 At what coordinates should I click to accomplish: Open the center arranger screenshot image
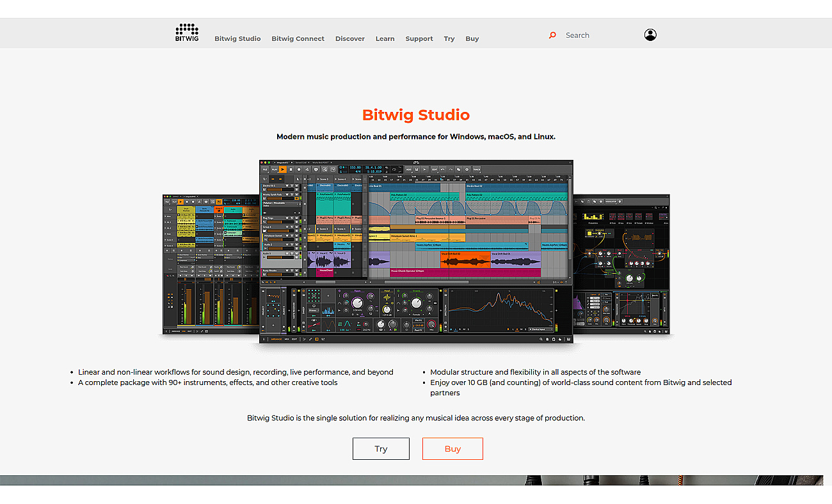416,251
